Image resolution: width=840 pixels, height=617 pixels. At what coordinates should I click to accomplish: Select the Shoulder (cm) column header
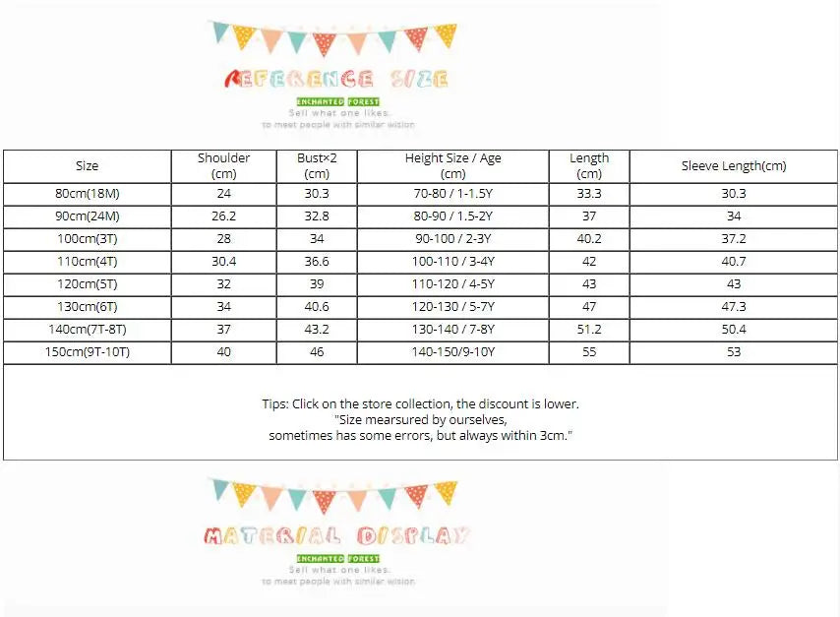[x=223, y=165]
